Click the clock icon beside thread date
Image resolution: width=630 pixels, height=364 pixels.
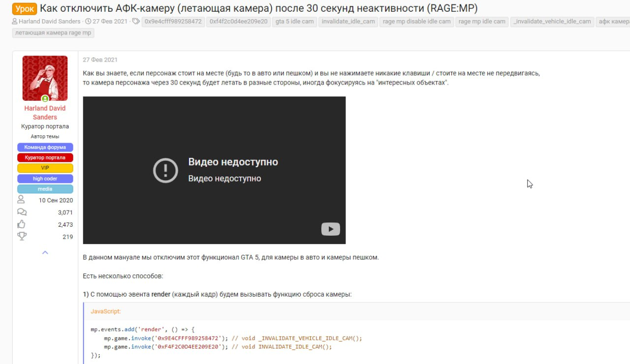88,21
